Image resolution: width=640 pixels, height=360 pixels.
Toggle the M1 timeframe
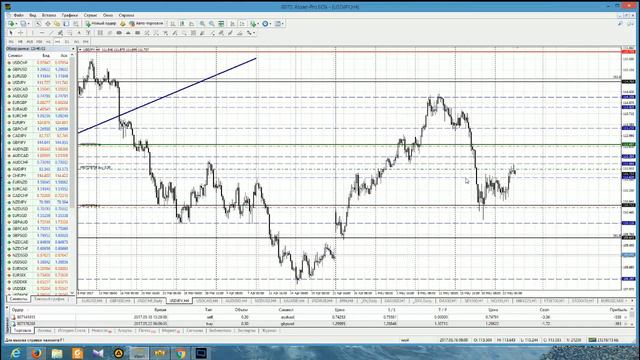tap(11, 42)
